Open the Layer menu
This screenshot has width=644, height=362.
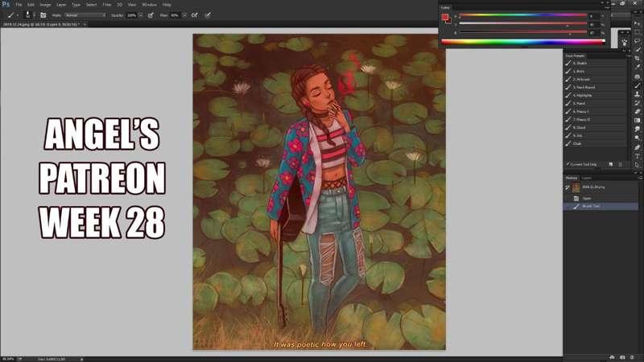pyautogui.click(x=61, y=5)
